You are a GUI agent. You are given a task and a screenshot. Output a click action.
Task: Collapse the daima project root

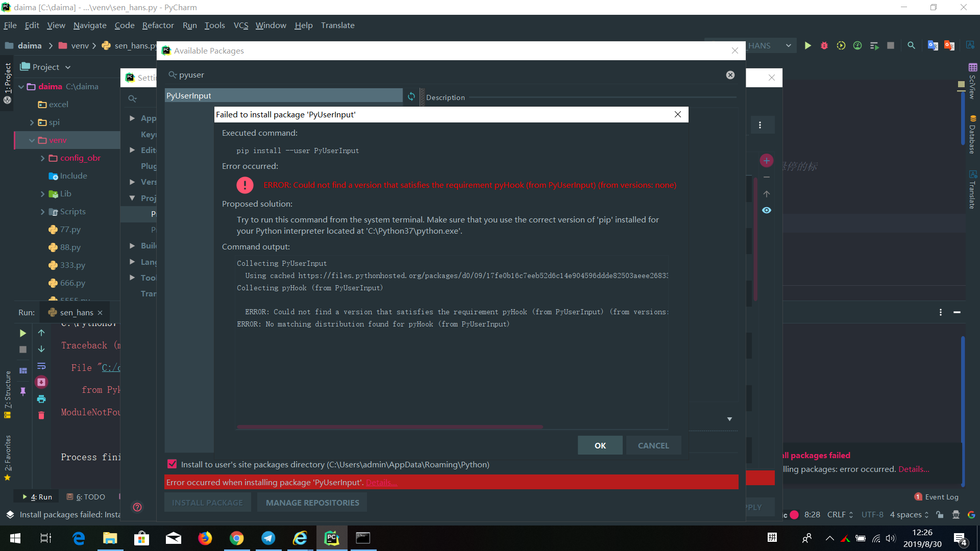click(21, 87)
